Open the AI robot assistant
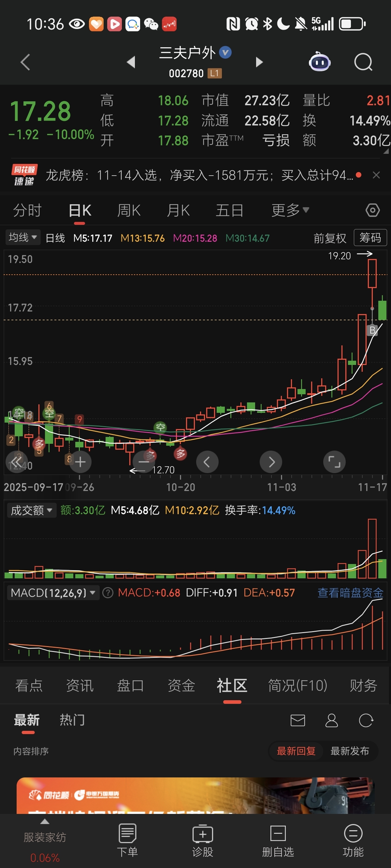Screen dimensions: 391x868 [320, 62]
